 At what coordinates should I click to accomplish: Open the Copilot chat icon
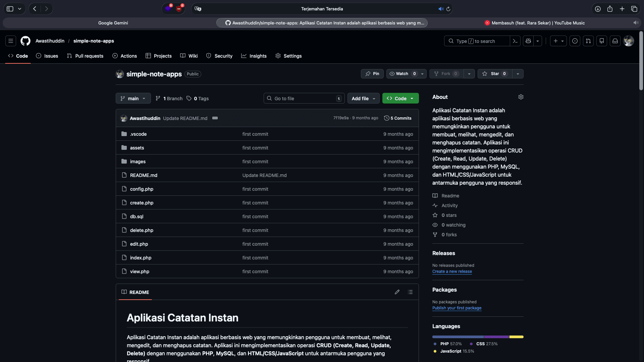pos(528,41)
